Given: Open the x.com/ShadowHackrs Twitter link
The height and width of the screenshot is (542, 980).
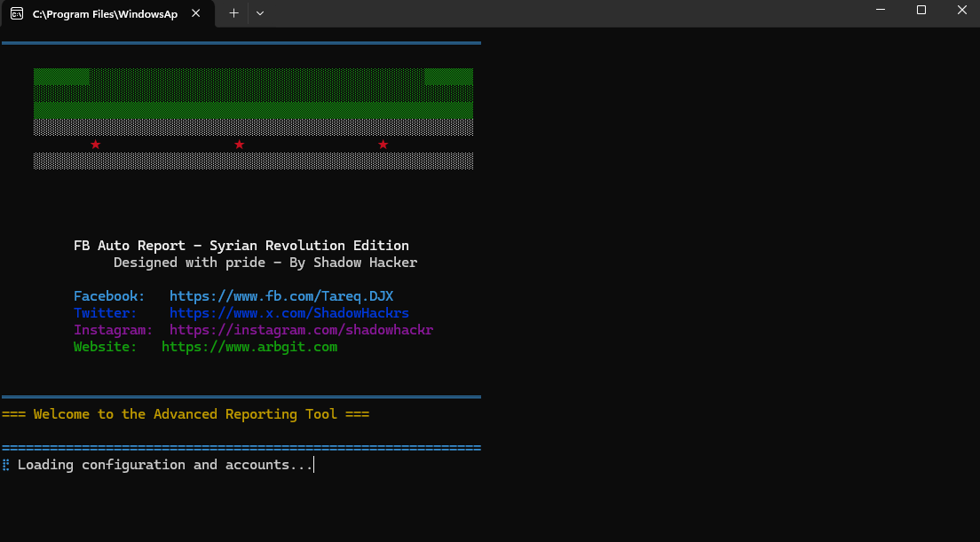Looking at the screenshot, I should click(288, 313).
